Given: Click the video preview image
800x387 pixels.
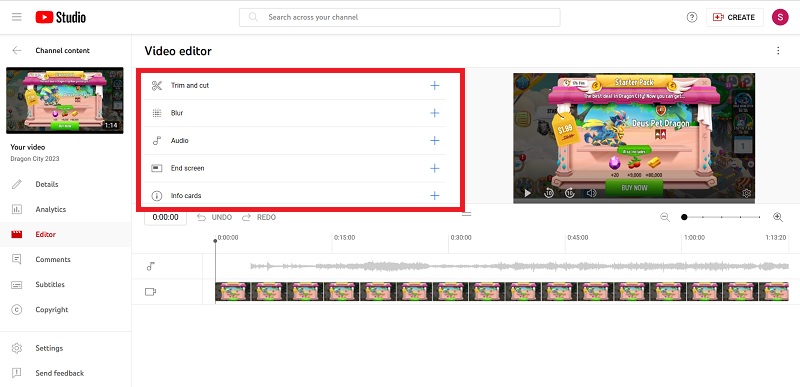Looking at the screenshot, I should 634,138.
